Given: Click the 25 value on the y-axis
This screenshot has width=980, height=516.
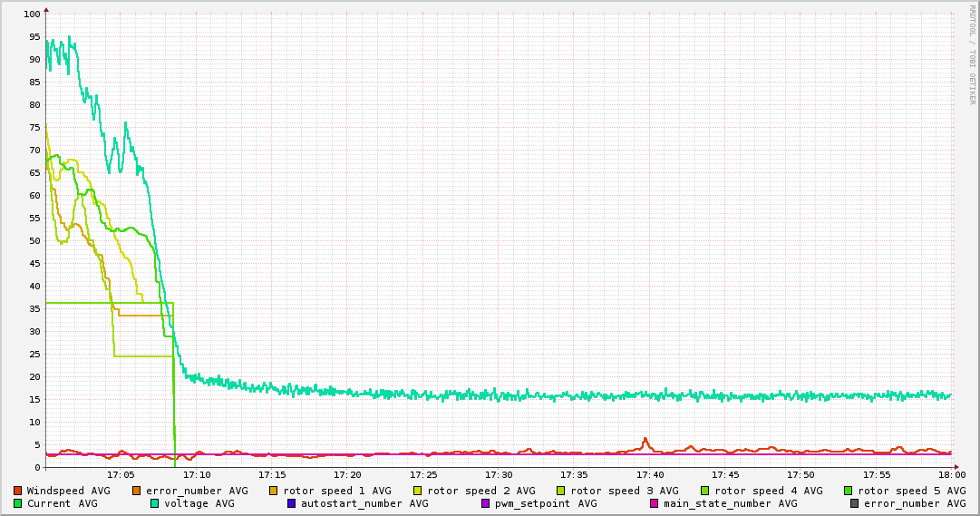Looking at the screenshot, I should tap(34, 354).
